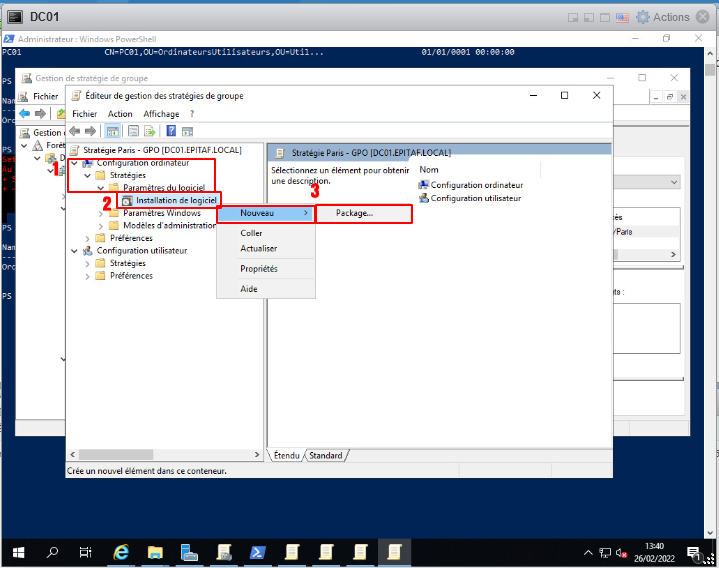This screenshot has width=719, height=568.
Task: Click the export list toolbar icon
Action: coord(150,131)
